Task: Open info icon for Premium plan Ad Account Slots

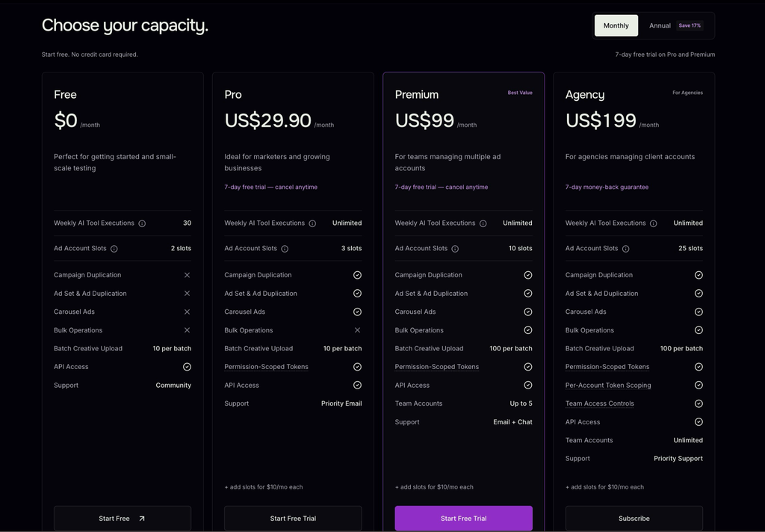Action: click(455, 249)
